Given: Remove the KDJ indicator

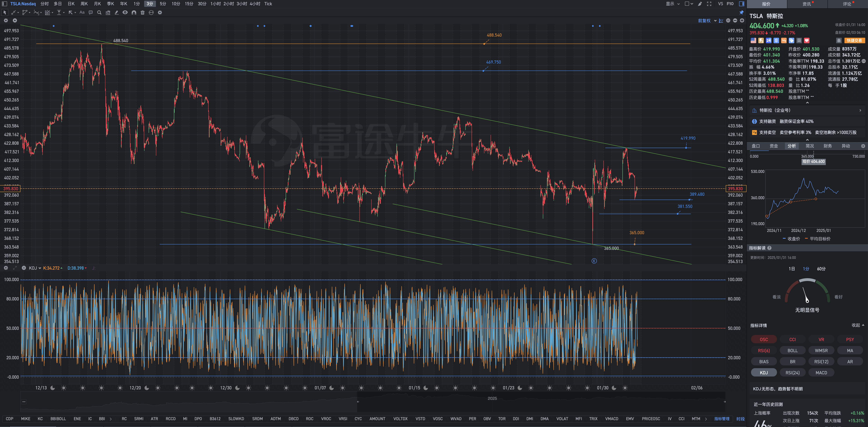Looking at the screenshot, I should pyautogui.click(x=24, y=268).
